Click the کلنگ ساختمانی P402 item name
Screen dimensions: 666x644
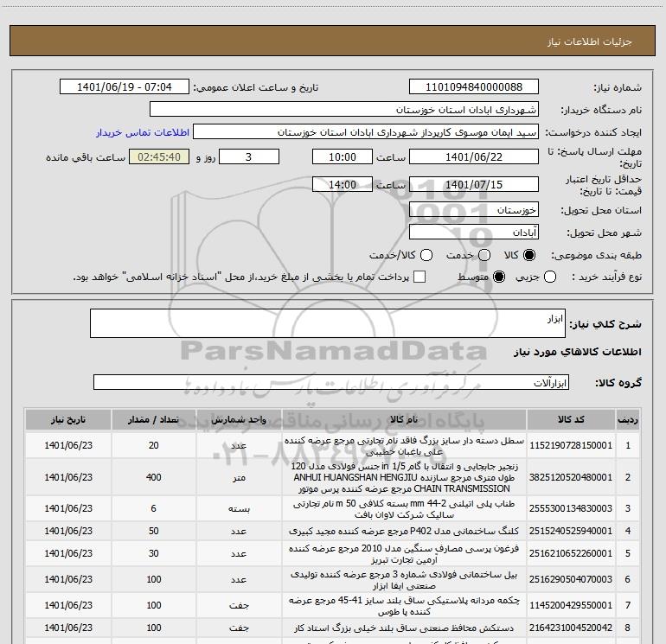tap(404, 531)
